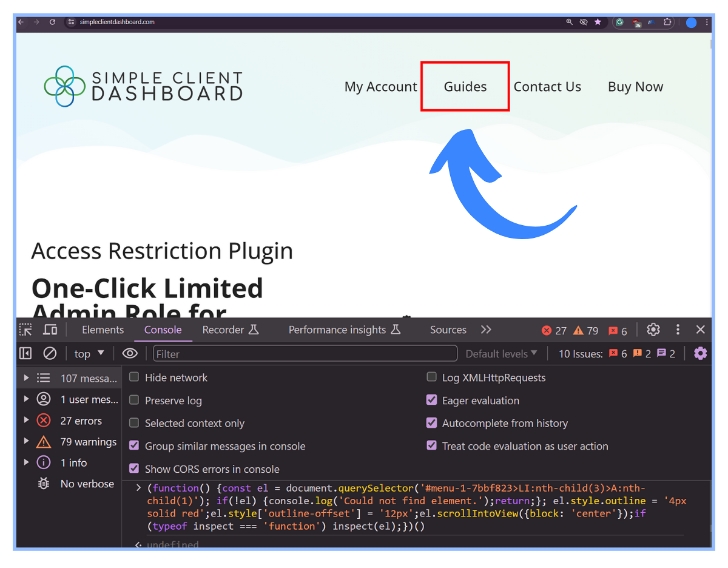Open the top context dropdown
This screenshot has width=728, height=568.
point(89,353)
